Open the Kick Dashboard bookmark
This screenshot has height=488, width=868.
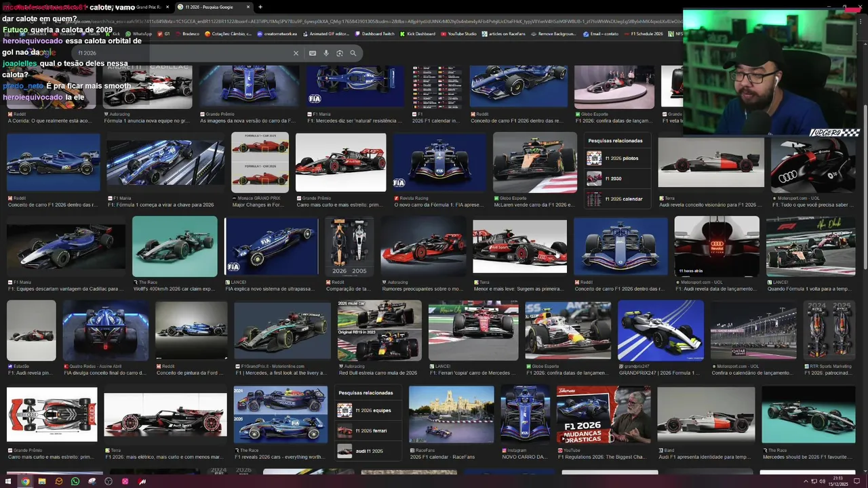tap(418, 34)
